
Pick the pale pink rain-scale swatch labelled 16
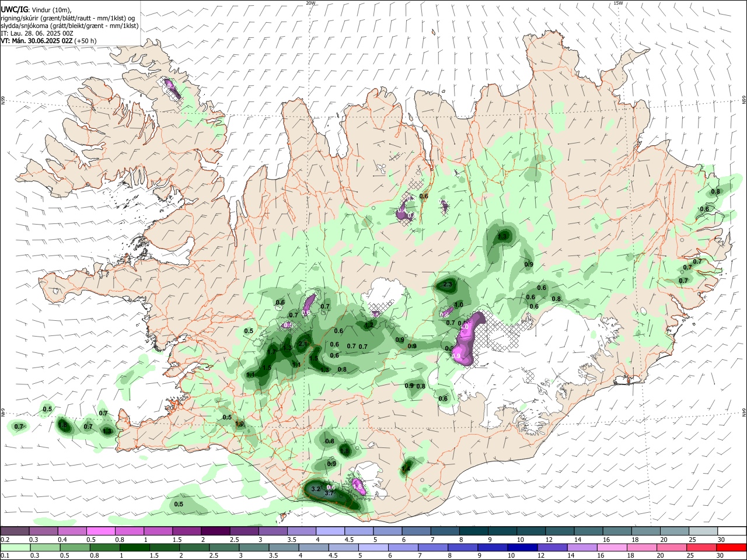(x=612, y=547)
